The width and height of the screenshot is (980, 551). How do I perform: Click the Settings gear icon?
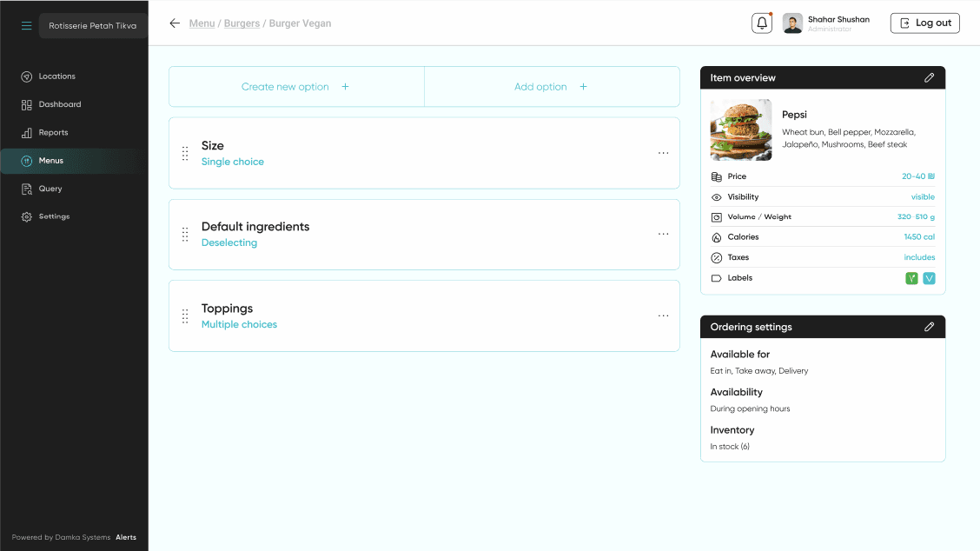[26, 217]
